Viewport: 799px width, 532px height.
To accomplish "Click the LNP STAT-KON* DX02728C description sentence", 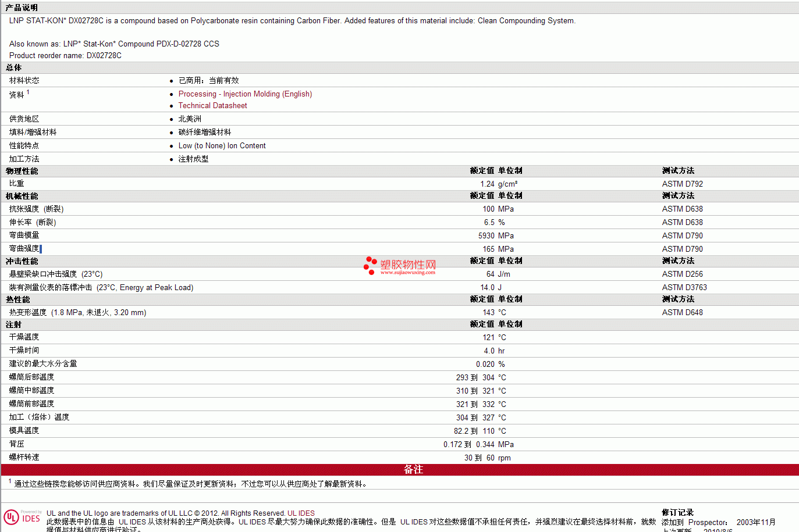I will 292,21.
